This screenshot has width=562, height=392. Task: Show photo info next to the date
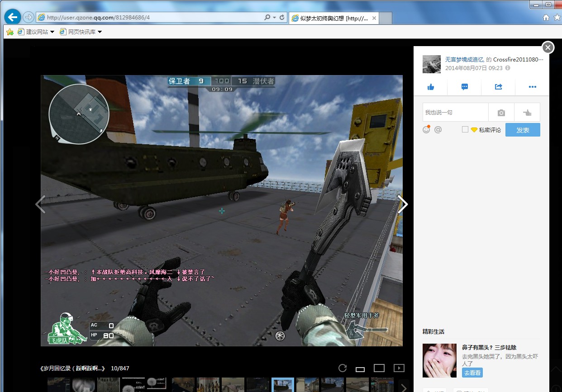[508, 68]
